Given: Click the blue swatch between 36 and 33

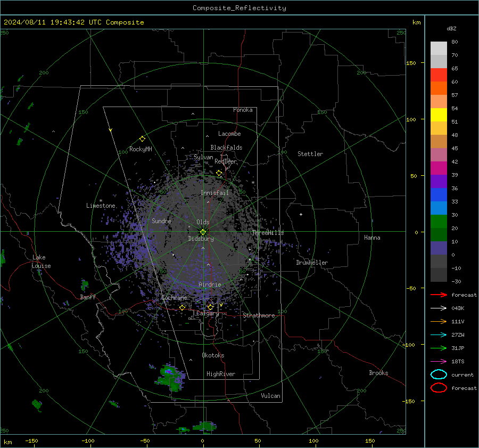Looking at the screenshot, I should click(x=439, y=194).
